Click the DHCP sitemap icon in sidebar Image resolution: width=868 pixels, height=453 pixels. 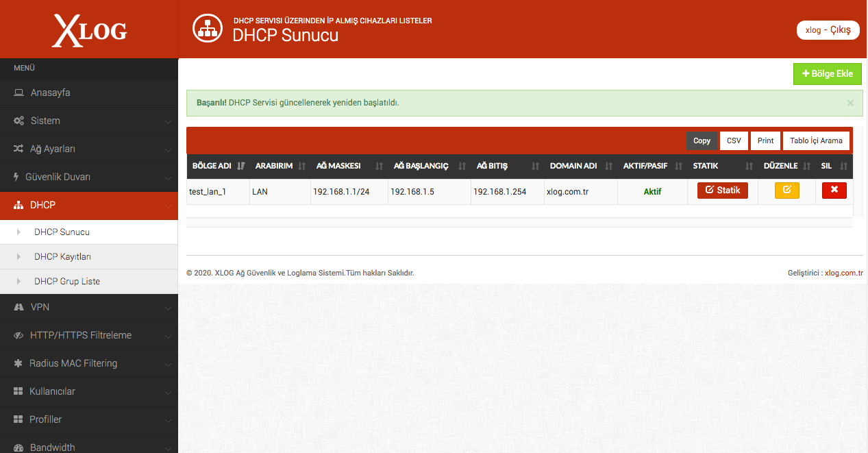tap(18, 205)
